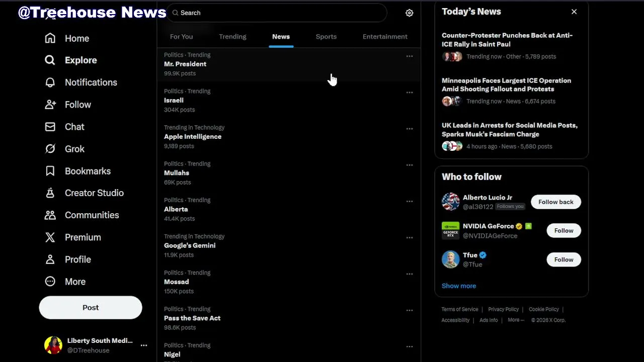Open more options for Pass the Save Act

pos(410,310)
